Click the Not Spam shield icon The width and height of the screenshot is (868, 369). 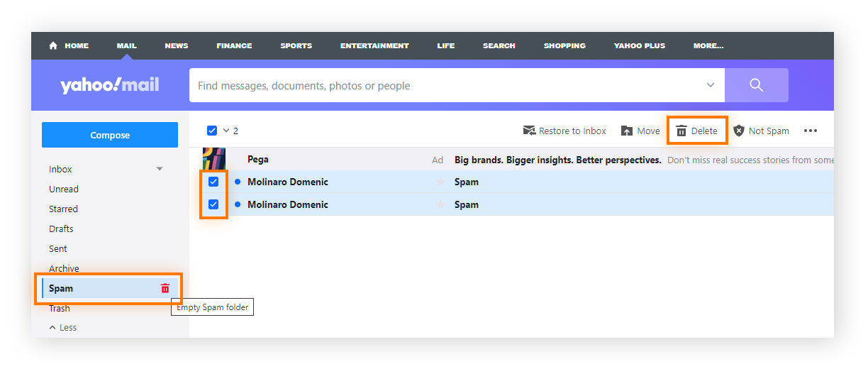739,131
